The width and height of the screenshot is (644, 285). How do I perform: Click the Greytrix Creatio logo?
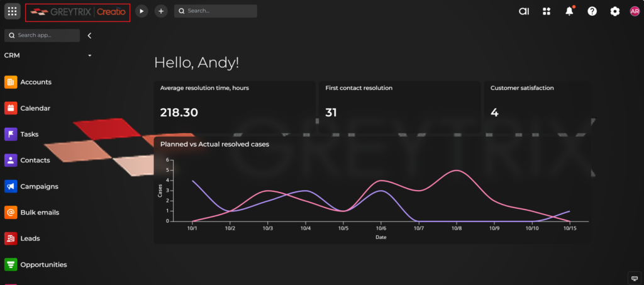point(77,12)
